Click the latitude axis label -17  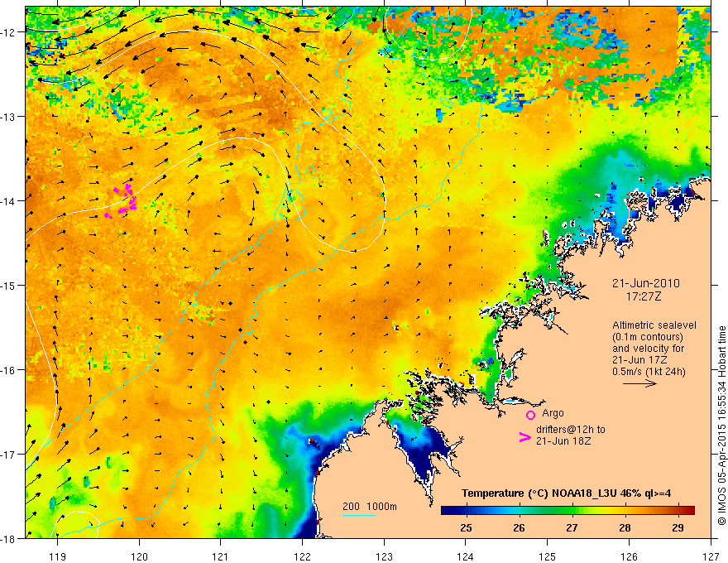tap(8, 455)
